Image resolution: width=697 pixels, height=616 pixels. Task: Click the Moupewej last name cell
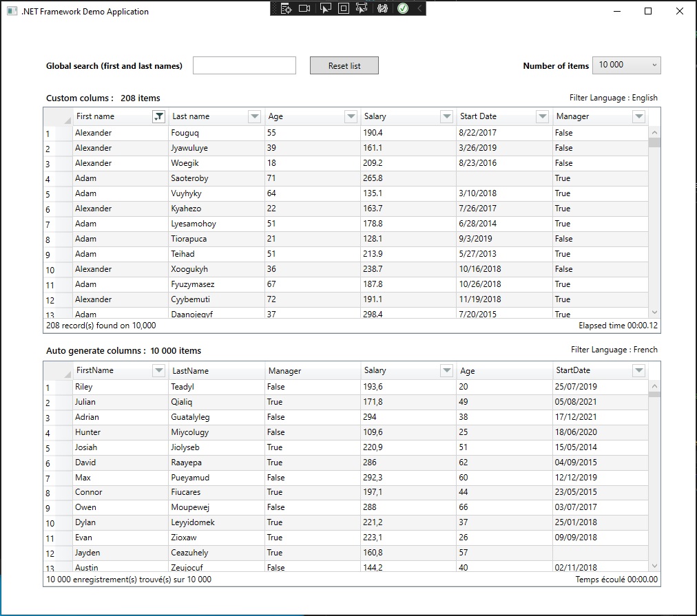coord(216,507)
